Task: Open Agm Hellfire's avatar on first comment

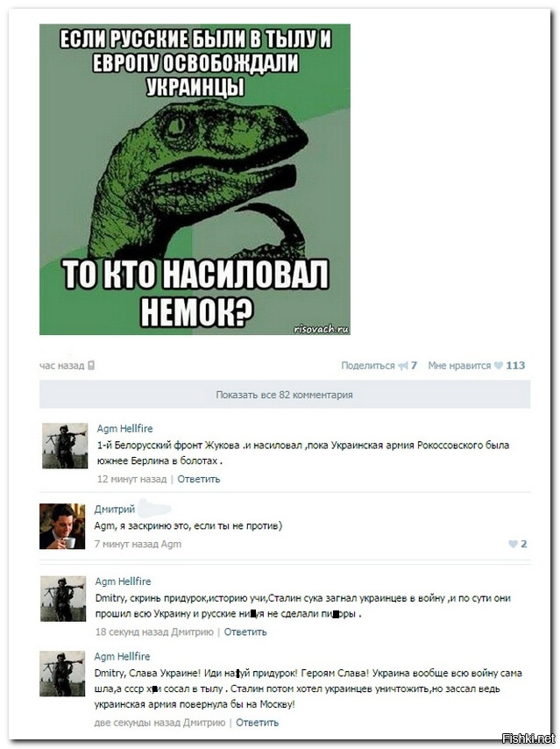Action: pyautogui.click(x=65, y=446)
